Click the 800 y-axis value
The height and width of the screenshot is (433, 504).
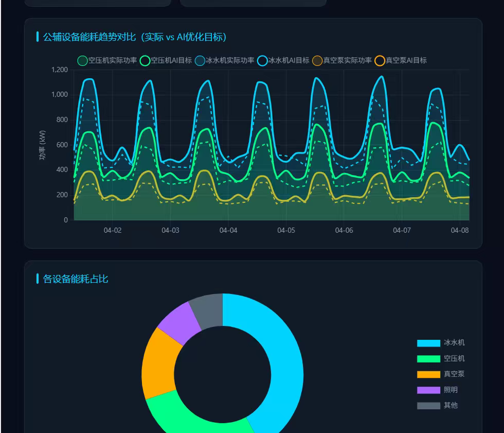(62, 119)
